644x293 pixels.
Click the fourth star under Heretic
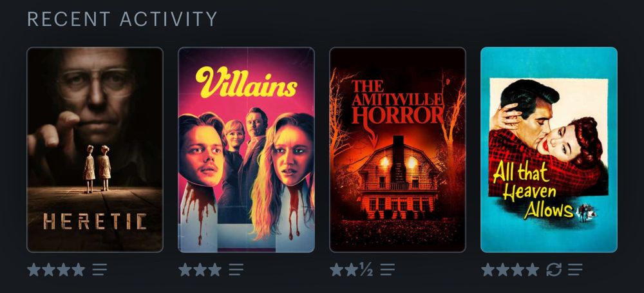(x=78, y=270)
